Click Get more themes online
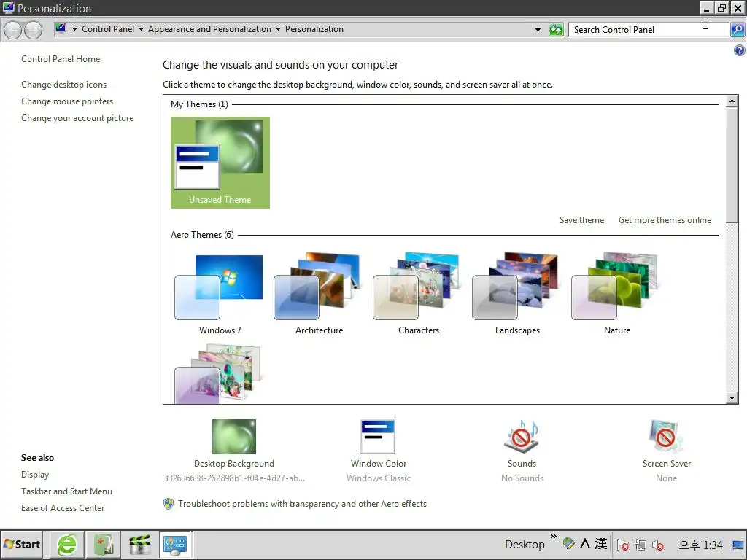 tap(665, 220)
